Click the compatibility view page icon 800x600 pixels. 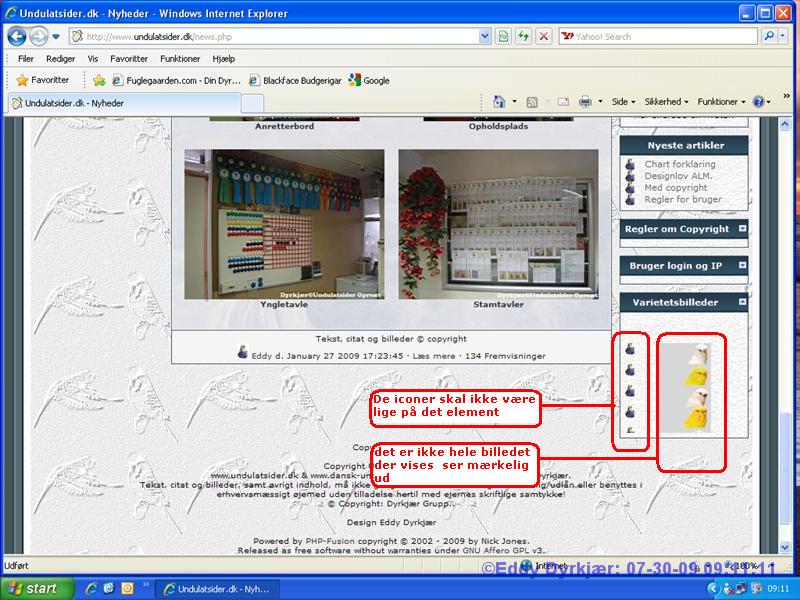click(504, 37)
